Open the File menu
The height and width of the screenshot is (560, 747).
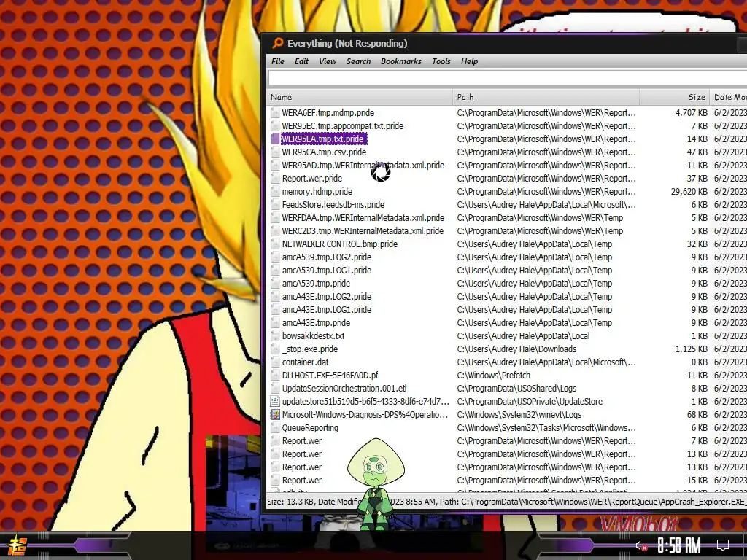[x=278, y=61]
